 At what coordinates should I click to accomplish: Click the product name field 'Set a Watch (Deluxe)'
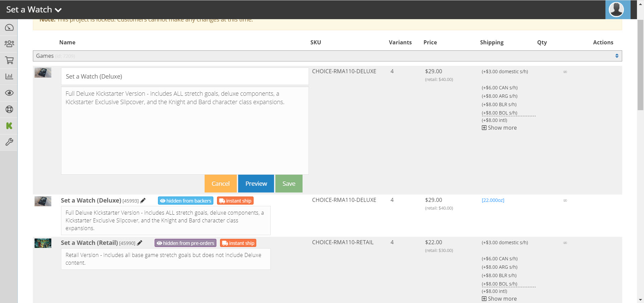pos(184,77)
